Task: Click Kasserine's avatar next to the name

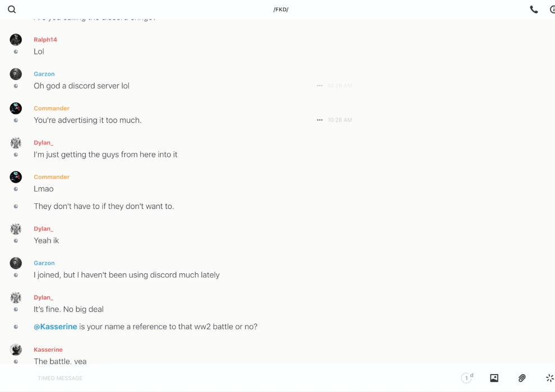Action: [16, 349]
